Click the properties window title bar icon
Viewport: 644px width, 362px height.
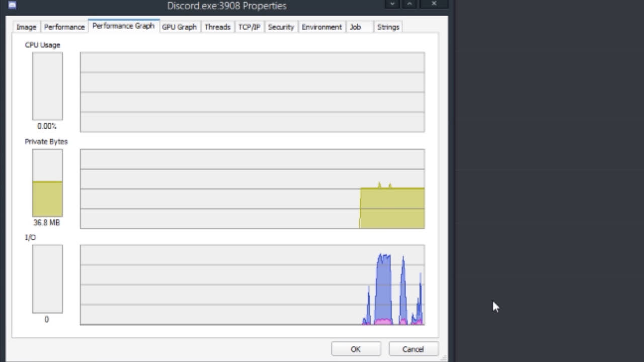[x=12, y=6]
